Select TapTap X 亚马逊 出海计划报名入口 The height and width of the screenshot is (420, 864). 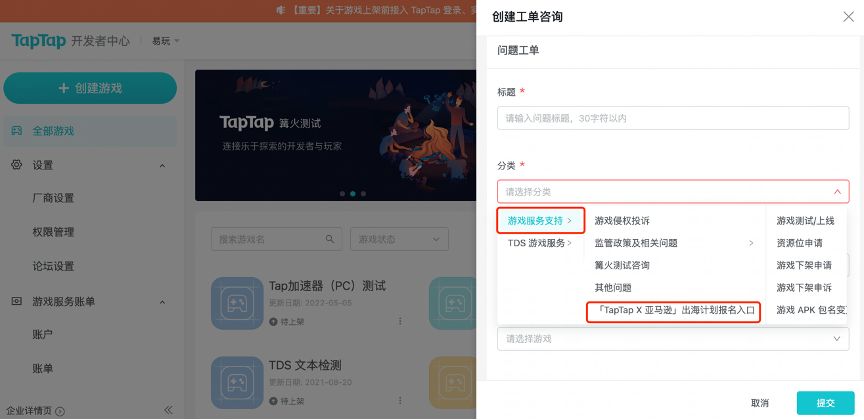point(674,310)
